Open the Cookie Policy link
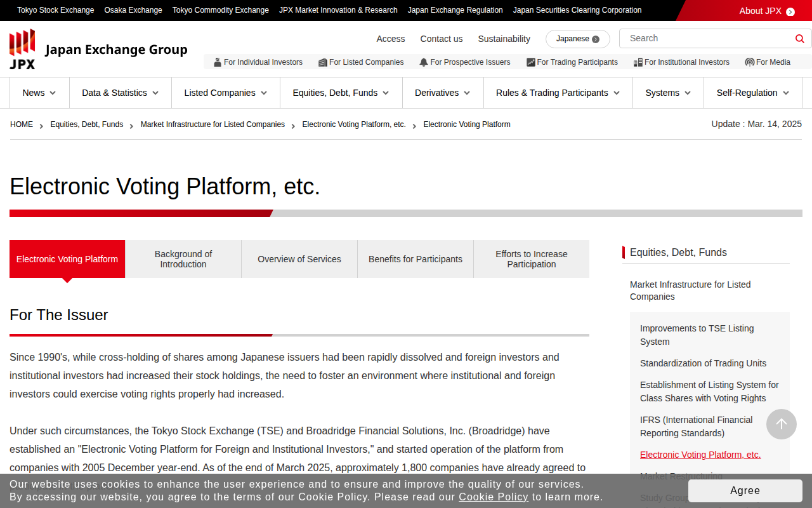Screen dimensions: 812x508 pyautogui.click(x=494, y=497)
